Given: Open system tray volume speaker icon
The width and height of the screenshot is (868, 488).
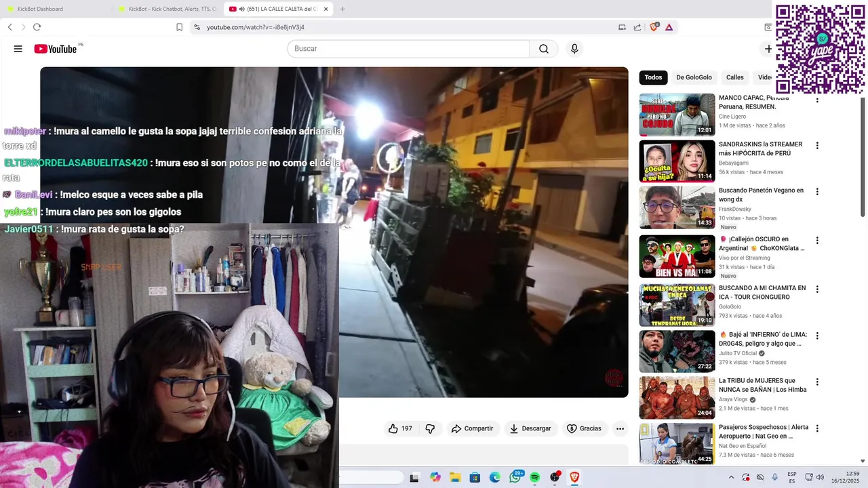Looking at the screenshot, I should 820,477.
